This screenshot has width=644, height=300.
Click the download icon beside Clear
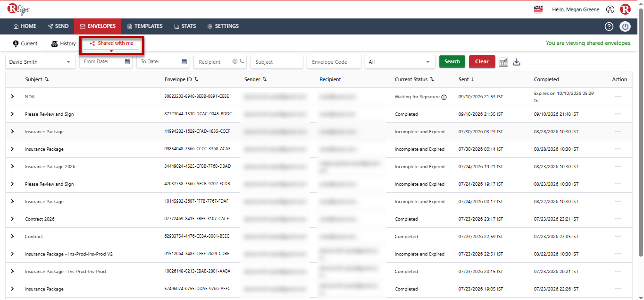click(x=517, y=62)
